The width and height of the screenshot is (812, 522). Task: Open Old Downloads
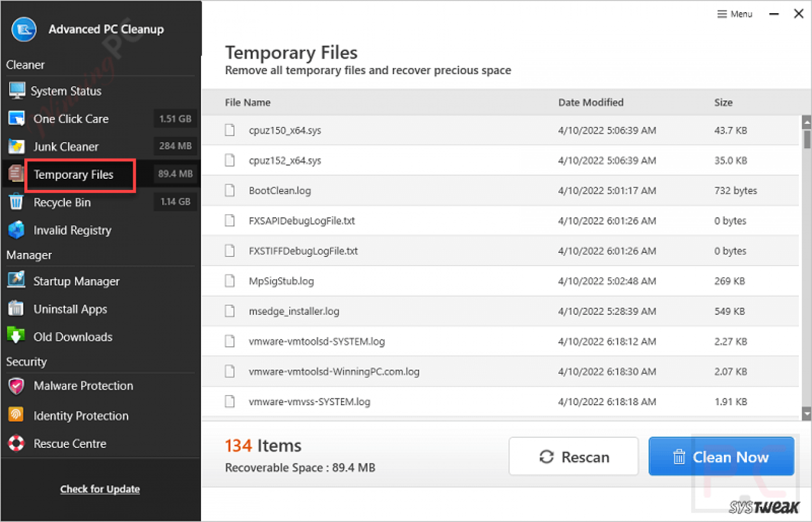coord(73,337)
